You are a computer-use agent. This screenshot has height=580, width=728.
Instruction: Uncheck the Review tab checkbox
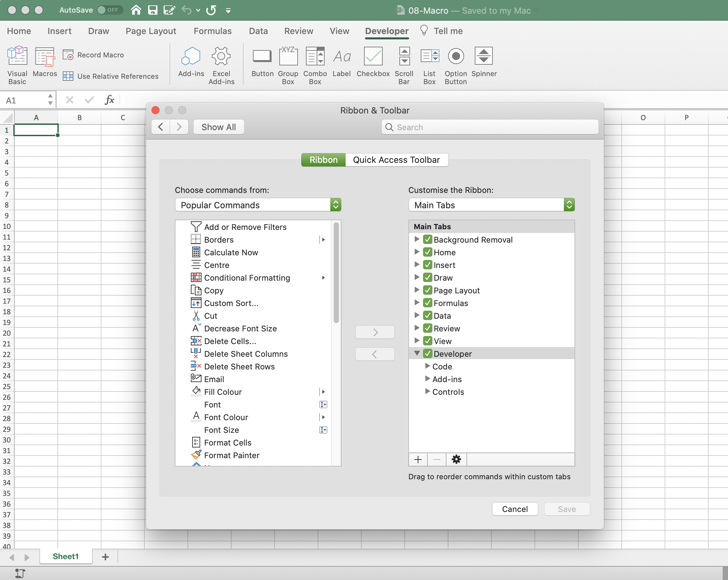[x=427, y=328]
